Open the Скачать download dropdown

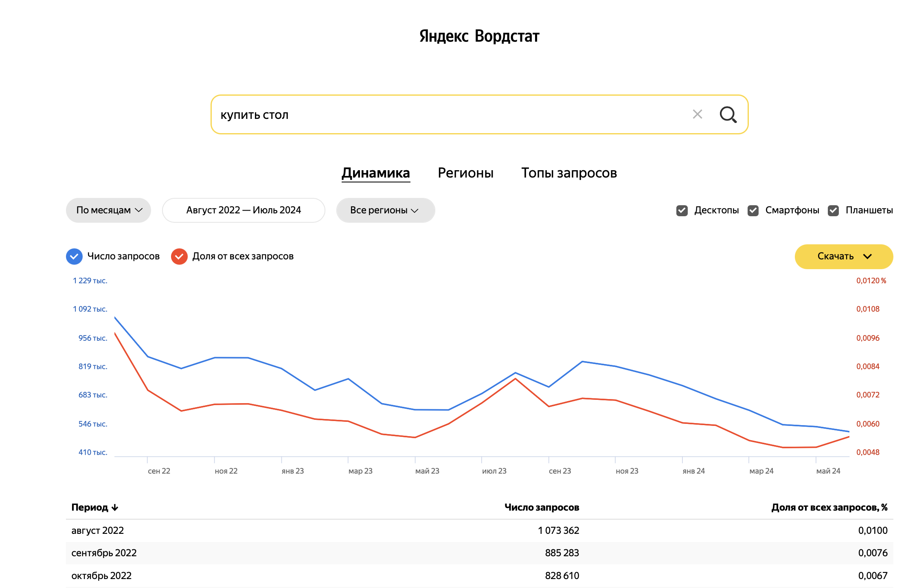843,257
